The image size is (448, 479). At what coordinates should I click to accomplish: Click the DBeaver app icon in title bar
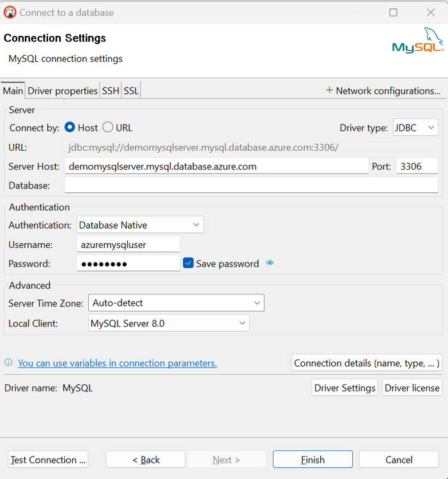(x=10, y=12)
